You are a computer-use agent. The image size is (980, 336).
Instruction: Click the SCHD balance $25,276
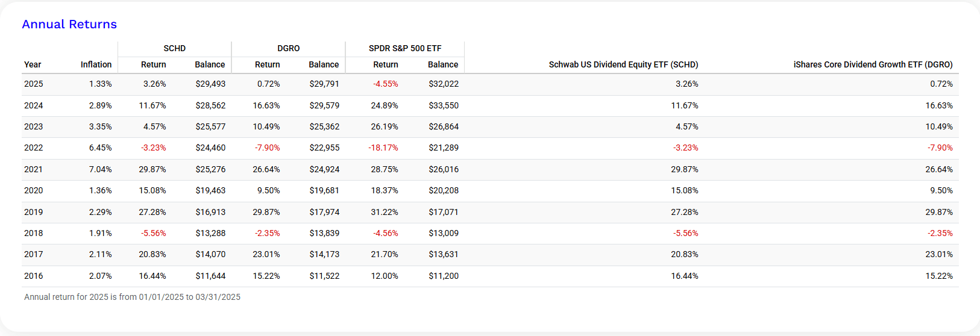[210, 169]
